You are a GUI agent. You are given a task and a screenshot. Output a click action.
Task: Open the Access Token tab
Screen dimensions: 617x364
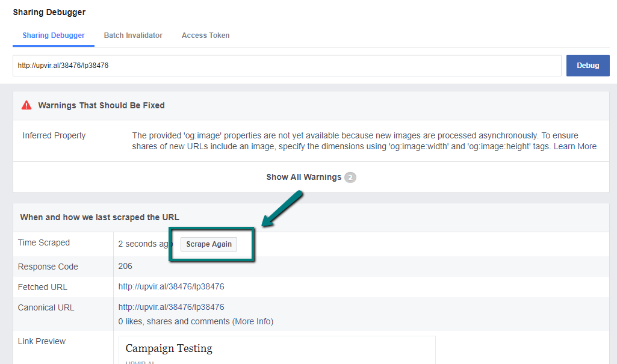coord(205,35)
